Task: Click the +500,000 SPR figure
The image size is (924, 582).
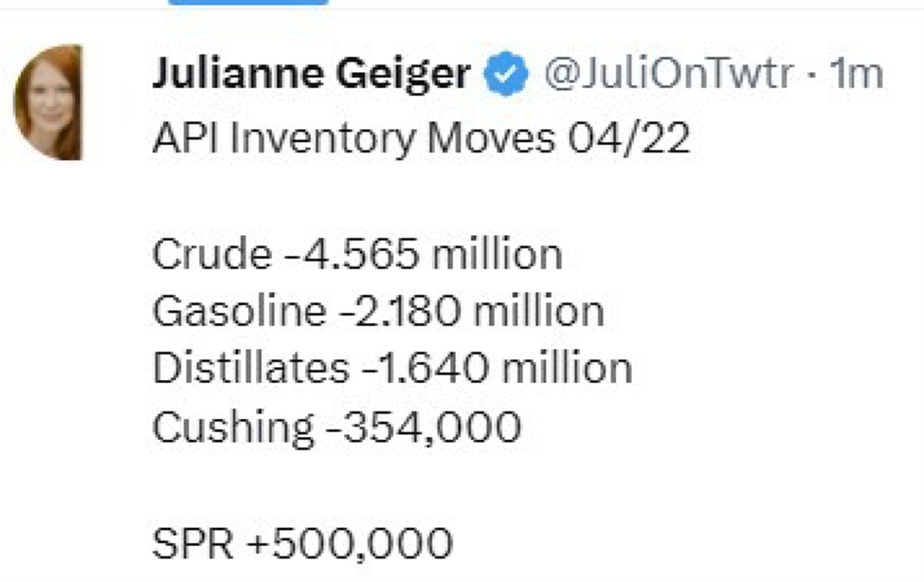Action: (x=349, y=543)
